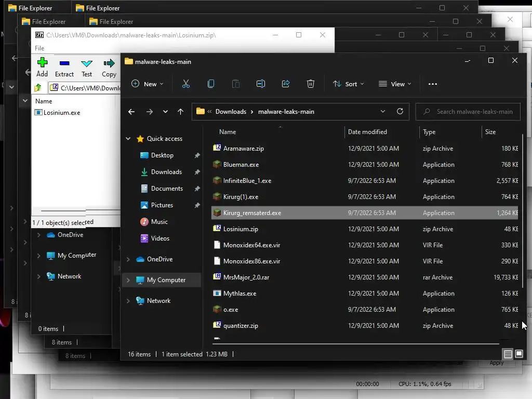Select Kirurg(1).exe
This screenshot has height=399, width=532.
pos(365,197)
